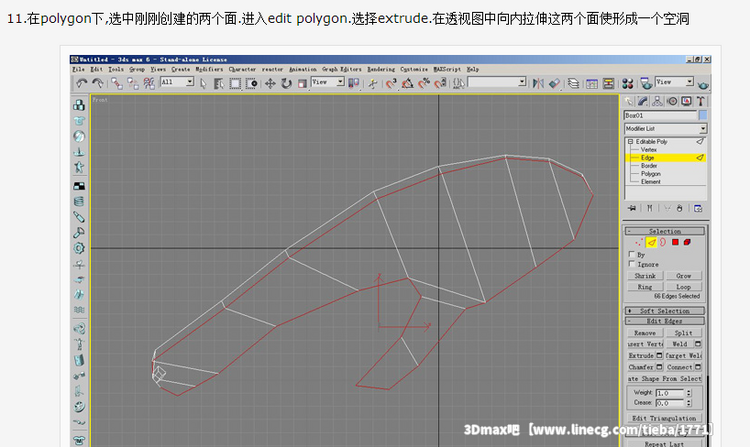Screen dimensions: 750x447
Task: Activate the Unlink Selection tool
Action: 132,84
